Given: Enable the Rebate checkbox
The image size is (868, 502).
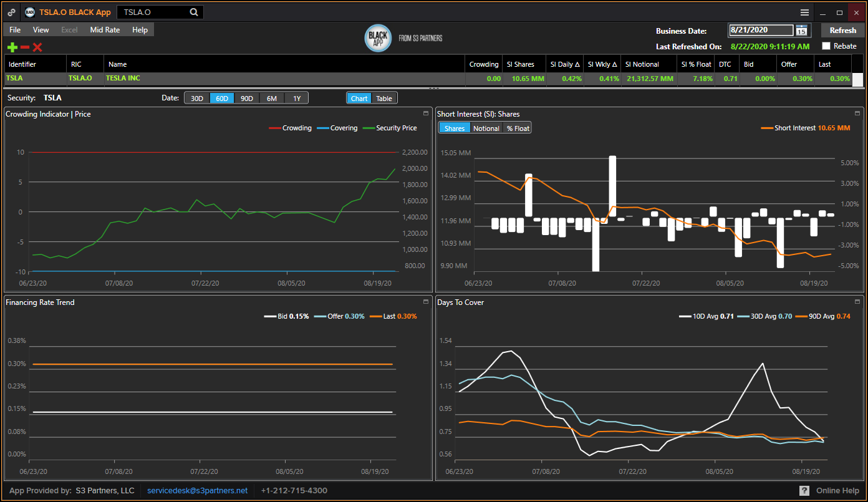Looking at the screenshot, I should pos(826,46).
